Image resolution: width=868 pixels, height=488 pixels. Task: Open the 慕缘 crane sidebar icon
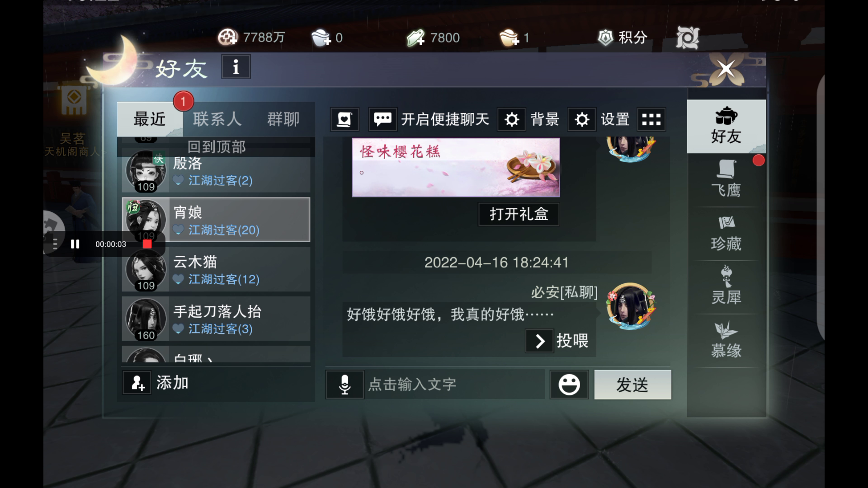point(726,341)
